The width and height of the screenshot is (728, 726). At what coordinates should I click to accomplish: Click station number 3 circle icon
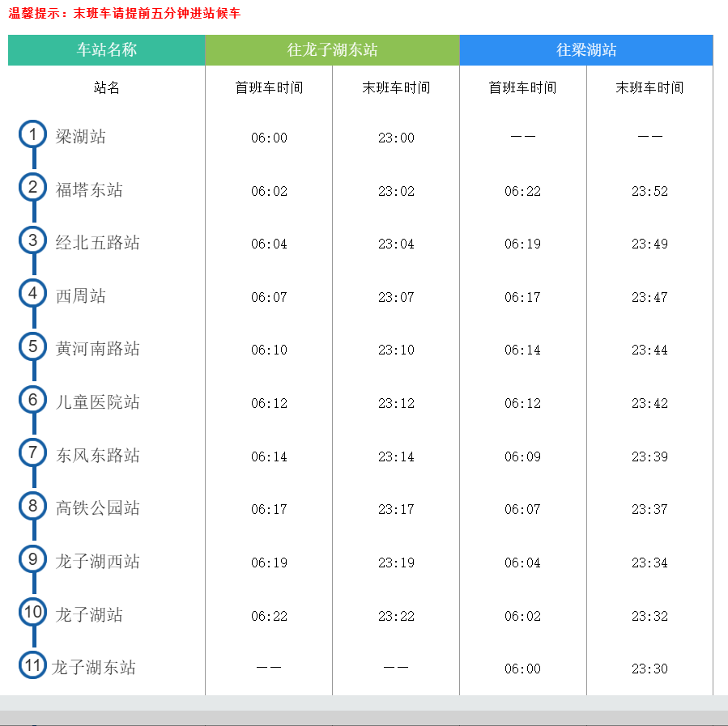click(x=32, y=240)
